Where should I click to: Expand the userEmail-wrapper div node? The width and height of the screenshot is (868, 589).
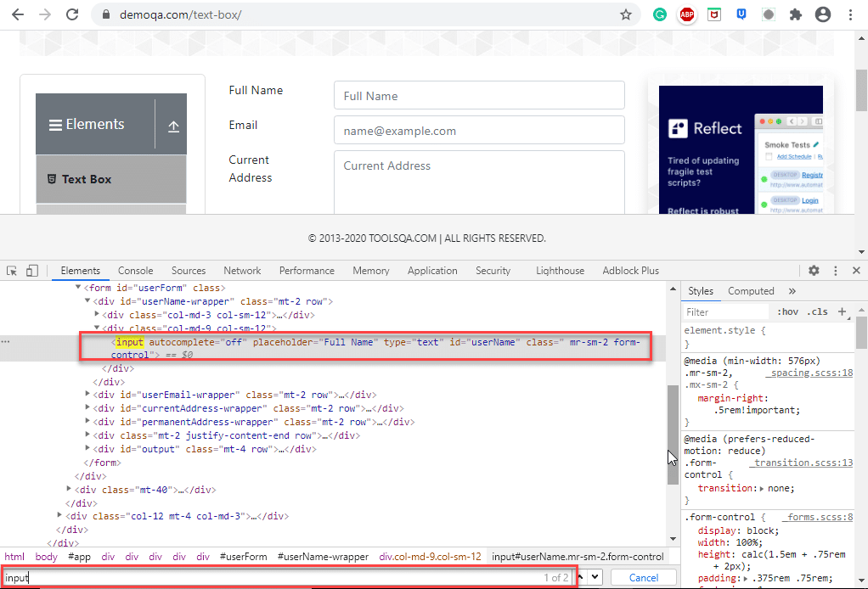click(88, 395)
